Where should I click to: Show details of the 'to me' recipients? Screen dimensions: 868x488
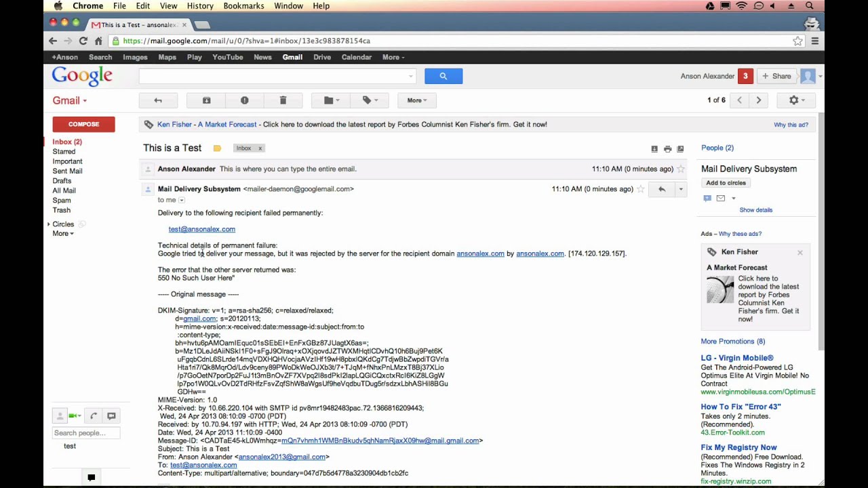181,200
